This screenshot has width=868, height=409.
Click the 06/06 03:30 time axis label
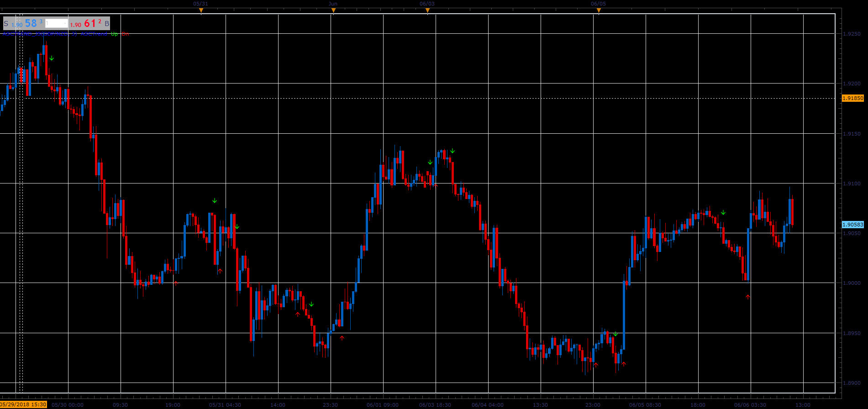coord(750,405)
